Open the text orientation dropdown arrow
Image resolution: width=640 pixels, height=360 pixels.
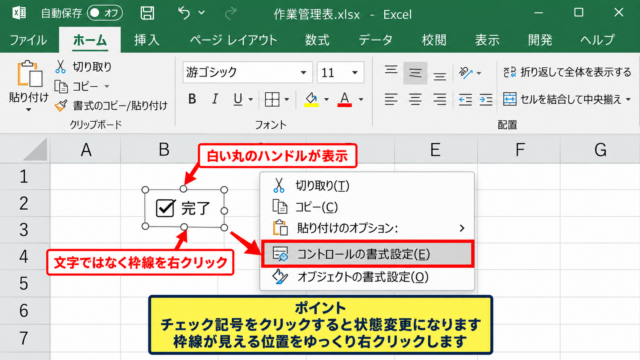[x=479, y=73]
